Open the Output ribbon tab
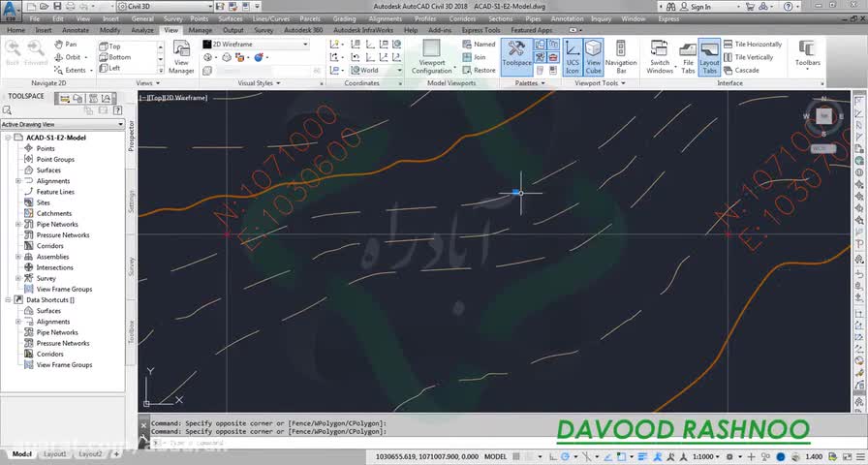868x465 pixels. (233, 30)
